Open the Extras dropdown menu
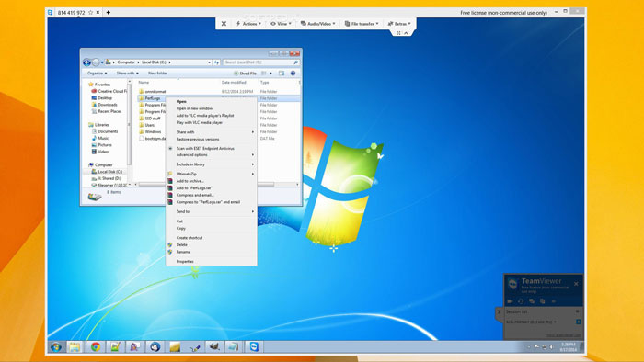The width and height of the screenshot is (644, 362). click(399, 24)
